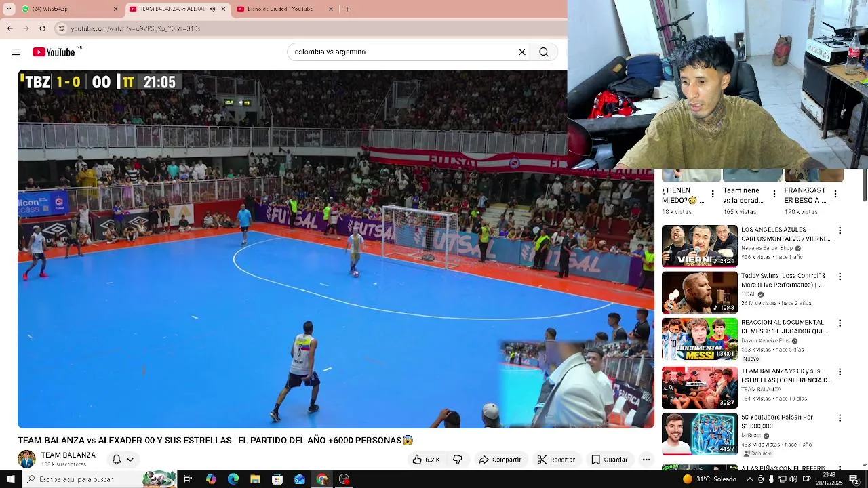
Task: Open Microsoft Edge from the taskbar
Action: [233, 479]
